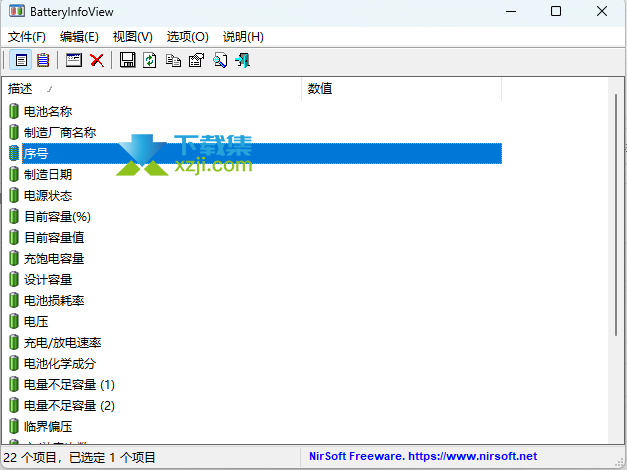Click the exit door toolbar icon
This screenshot has height=470, width=627.
point(242,60)
